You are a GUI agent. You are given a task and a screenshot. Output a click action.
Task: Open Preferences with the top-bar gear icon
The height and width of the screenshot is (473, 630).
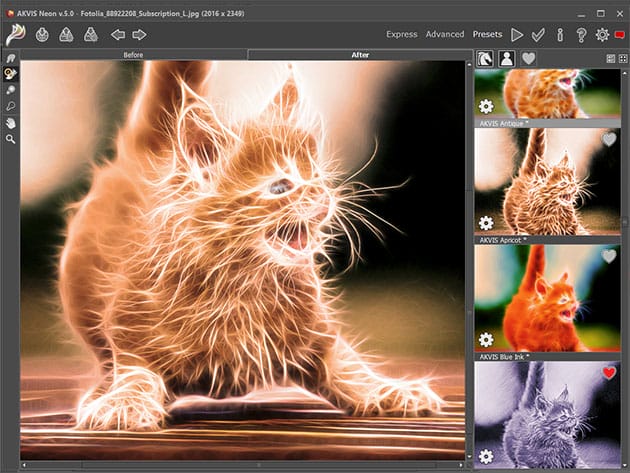click(602, 34)
